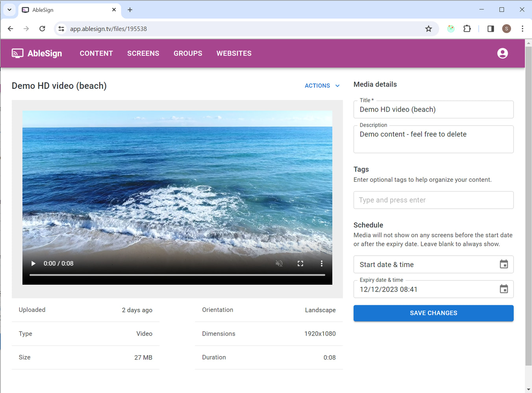This screenshot has height=393, width=532.
Task: Open Expiry date calendar picker
Action: [503, 289]
